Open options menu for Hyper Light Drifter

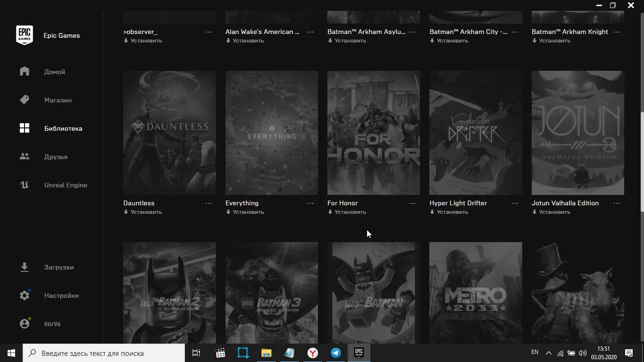coord(515,203)
